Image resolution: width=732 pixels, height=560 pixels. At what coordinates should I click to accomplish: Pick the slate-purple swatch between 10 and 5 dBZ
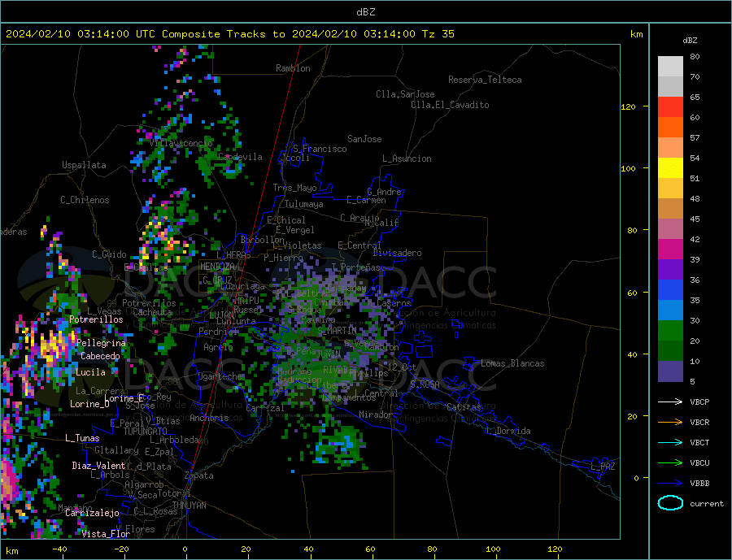click(x=670, y=371)
